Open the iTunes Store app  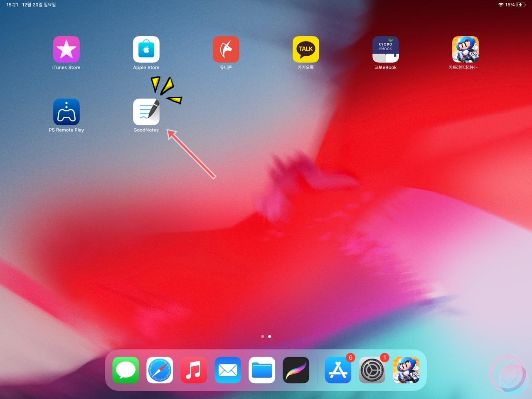coord(66,49)
